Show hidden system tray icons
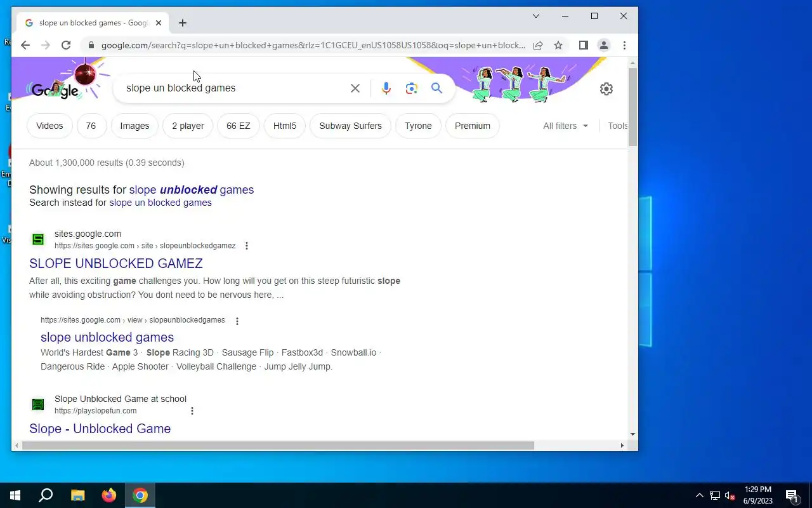Image resolution: width=812 pixels, height=508 pixels. click(699, 495)
